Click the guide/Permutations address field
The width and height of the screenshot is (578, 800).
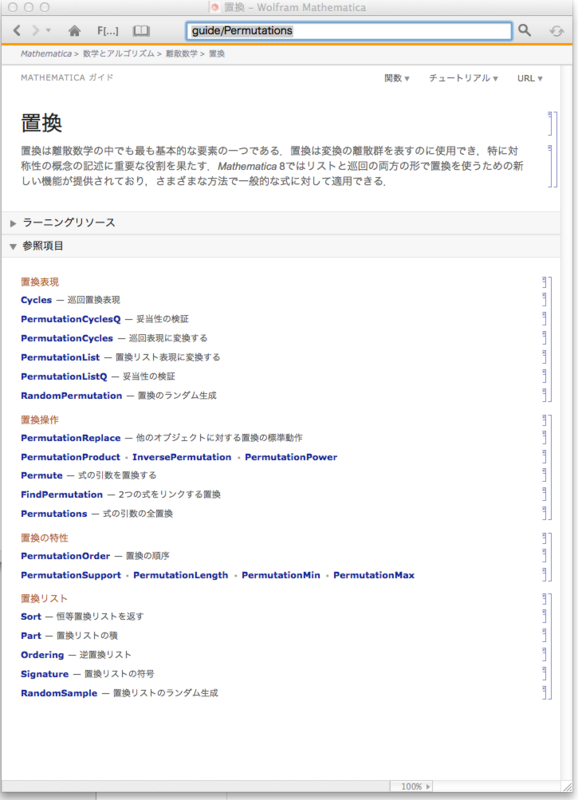coord(349,31)
